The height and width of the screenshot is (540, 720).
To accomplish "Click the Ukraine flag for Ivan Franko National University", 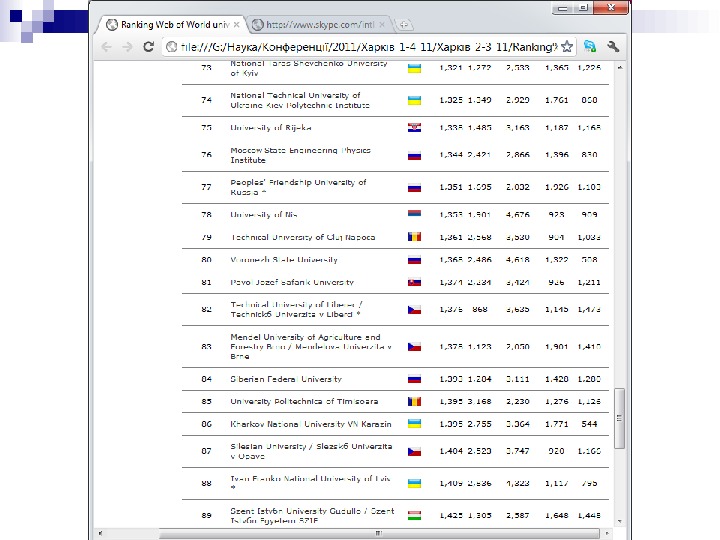I will pyautogui.click(x=414, y=483).
